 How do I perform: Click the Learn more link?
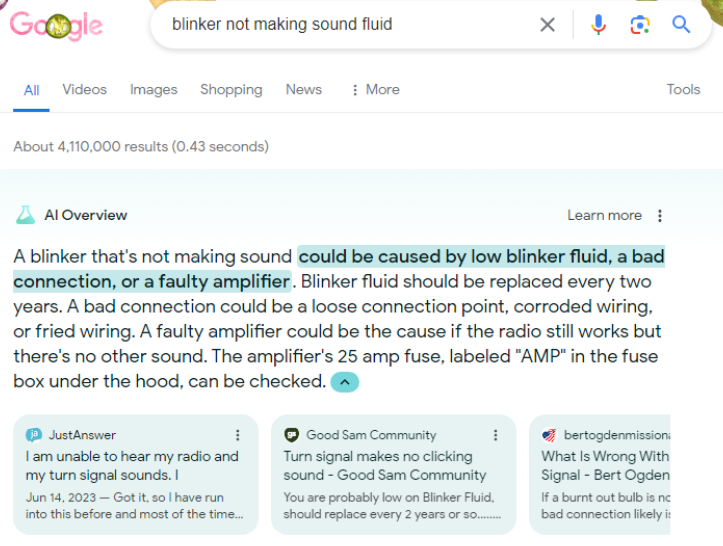tap(604, 215)
